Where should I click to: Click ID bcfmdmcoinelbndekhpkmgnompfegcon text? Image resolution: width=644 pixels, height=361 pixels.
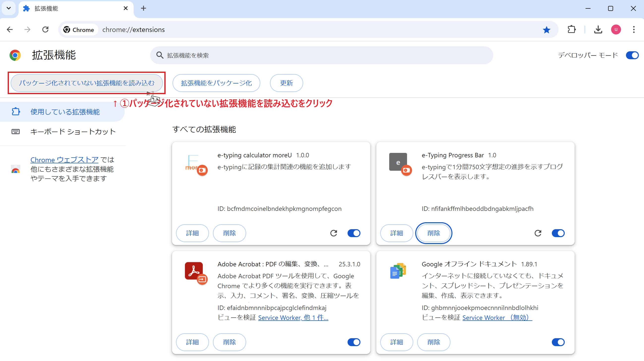(x=280, y=209)
